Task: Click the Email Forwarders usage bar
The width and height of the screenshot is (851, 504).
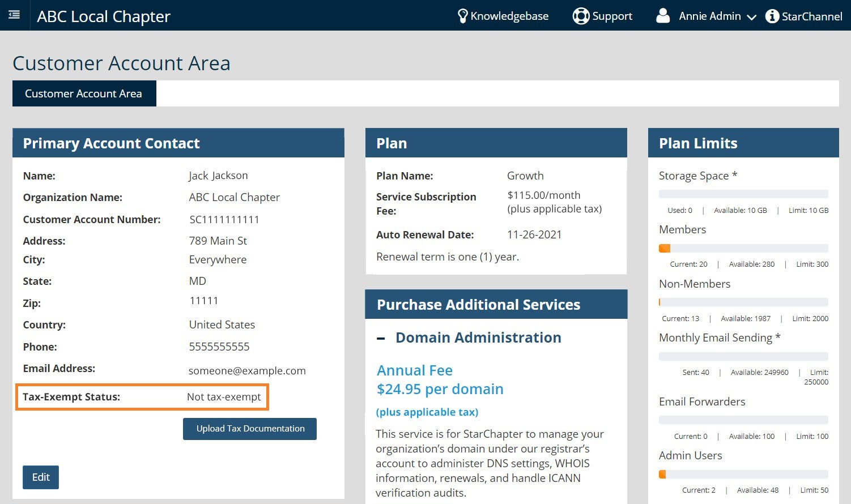Action: point(743,420)
